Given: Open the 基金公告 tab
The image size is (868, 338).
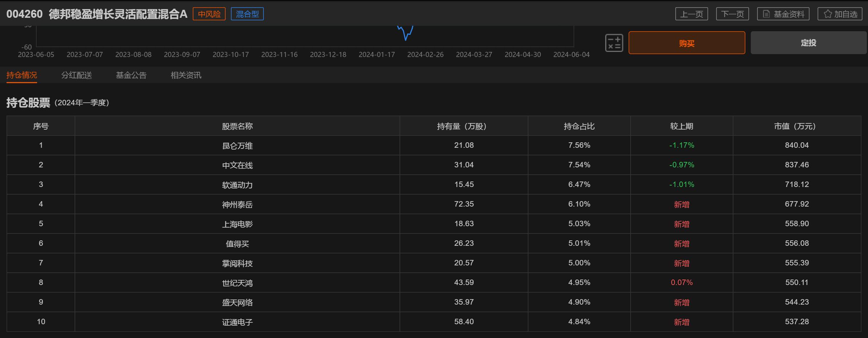Looking at the screenshot, I should coord(131,75).
